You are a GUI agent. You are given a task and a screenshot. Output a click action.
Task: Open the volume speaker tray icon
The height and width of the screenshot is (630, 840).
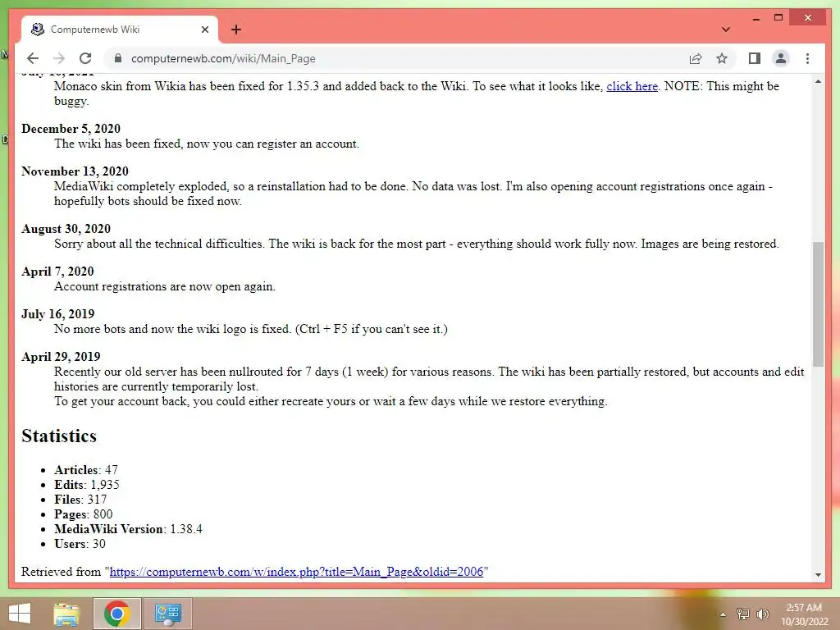point(762,614)
